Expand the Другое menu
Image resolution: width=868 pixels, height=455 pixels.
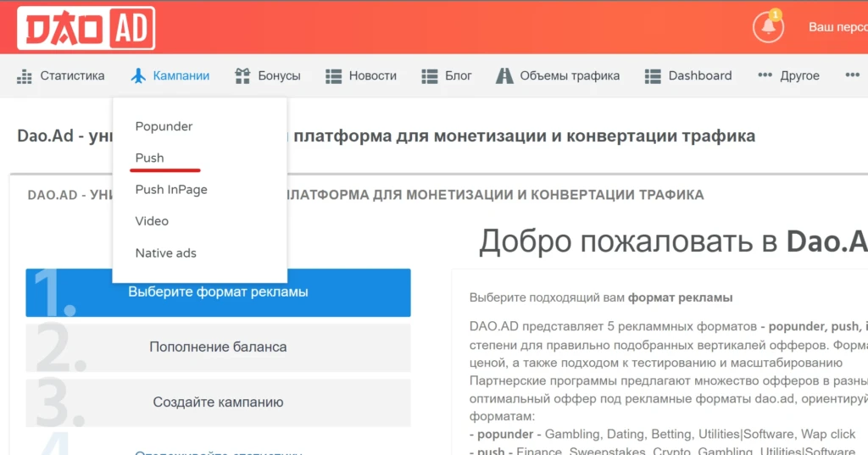[x=799, y=76]
